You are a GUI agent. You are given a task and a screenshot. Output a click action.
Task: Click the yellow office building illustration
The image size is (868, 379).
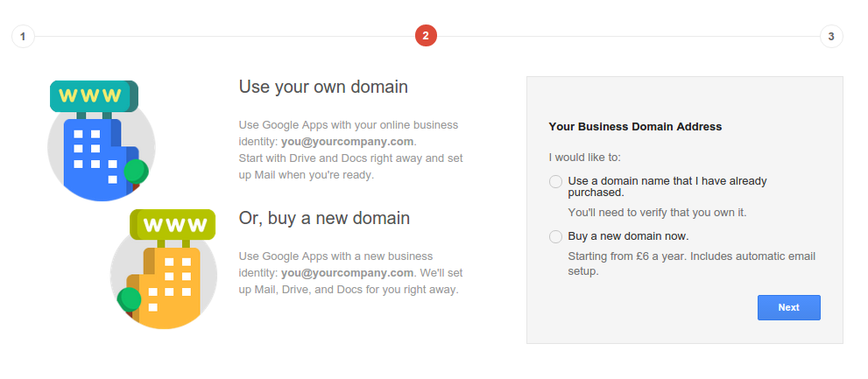tap(166, 286)
